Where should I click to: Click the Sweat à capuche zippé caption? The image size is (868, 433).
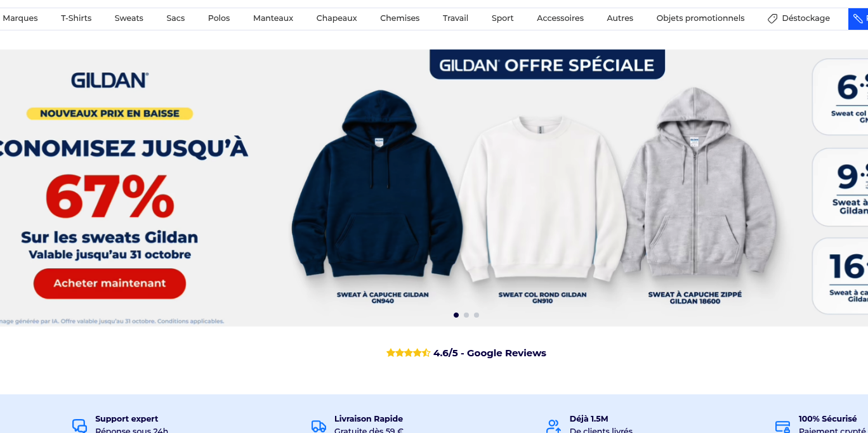(x=695, y=298)
